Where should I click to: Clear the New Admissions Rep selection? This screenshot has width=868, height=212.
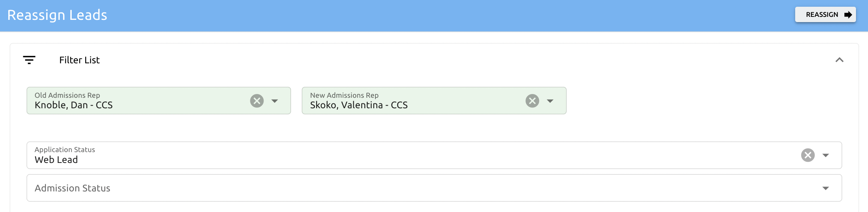coord(532,101)
